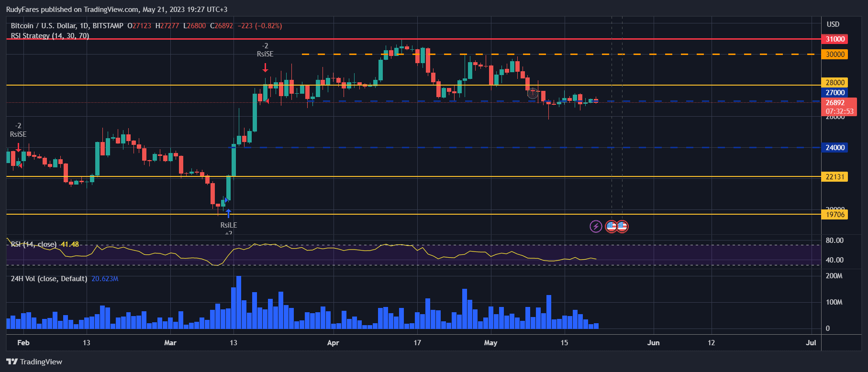
Task: Click the Bitcoin / U.S. Dollar symbol title
Action: click(x=67, y=26)
